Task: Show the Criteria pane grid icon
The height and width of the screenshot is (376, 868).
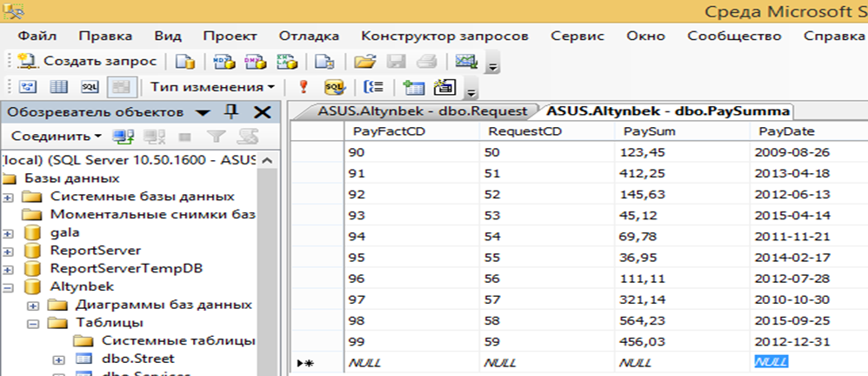Action: click(58, 87)
